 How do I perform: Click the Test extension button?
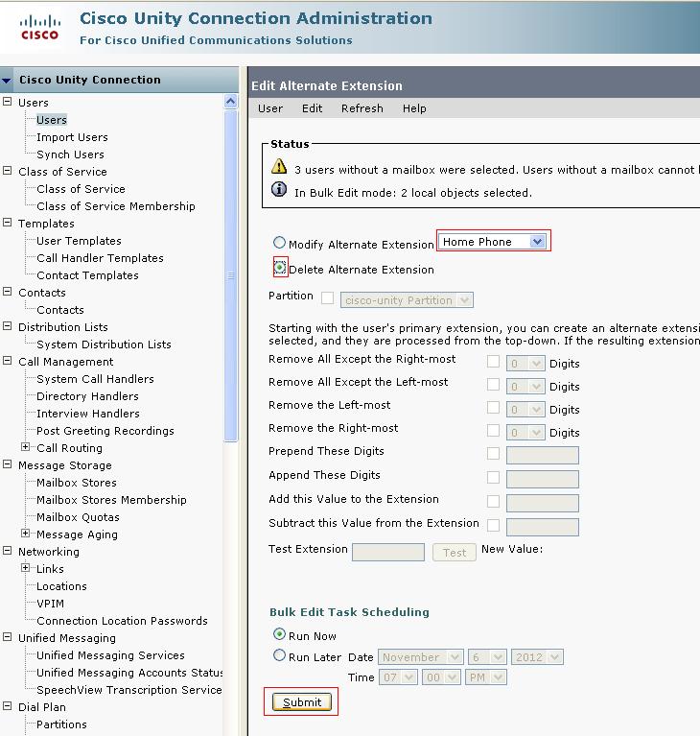point(455,553)
